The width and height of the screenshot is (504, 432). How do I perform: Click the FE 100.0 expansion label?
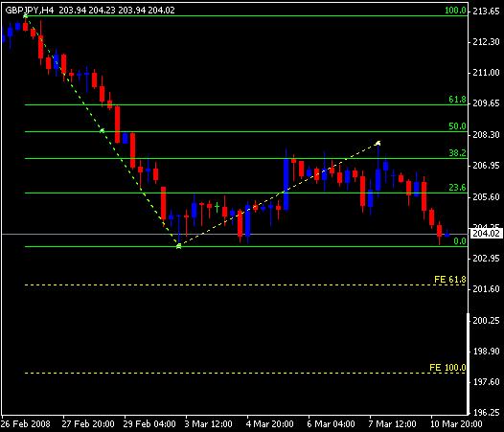[447, 368]
